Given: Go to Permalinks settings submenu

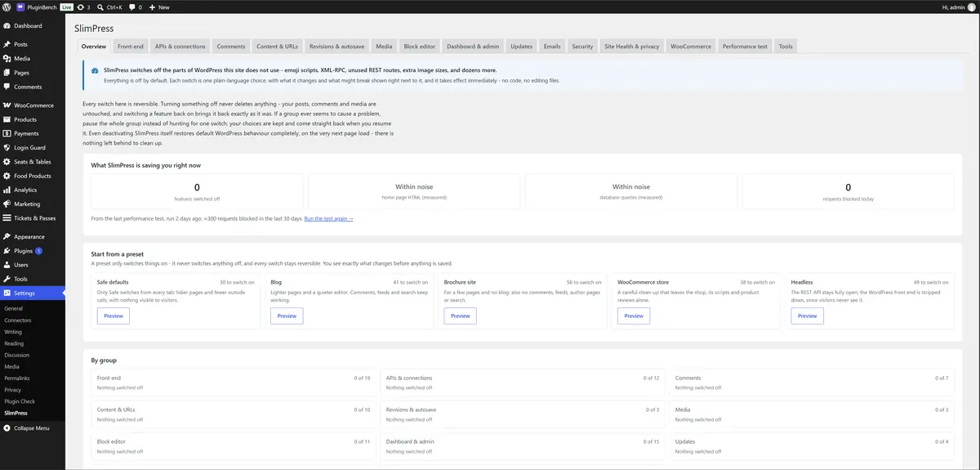Looking at the screenshot, I should [17, 378].
